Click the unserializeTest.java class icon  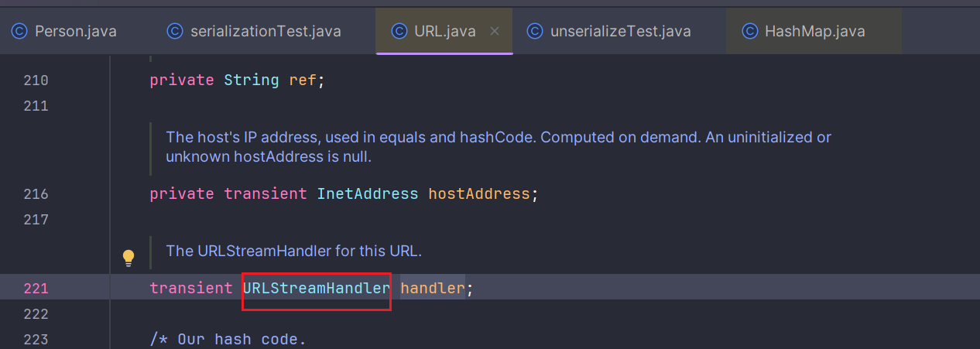534,31
